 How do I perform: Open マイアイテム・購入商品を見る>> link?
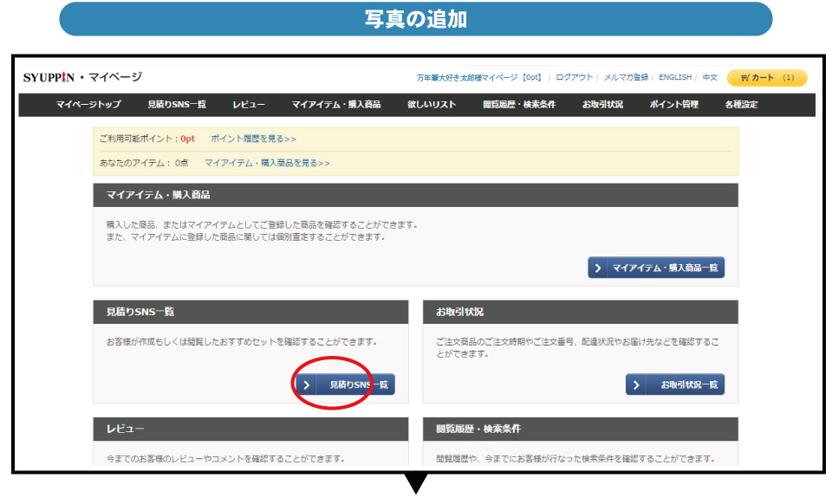tap(268, 163)
